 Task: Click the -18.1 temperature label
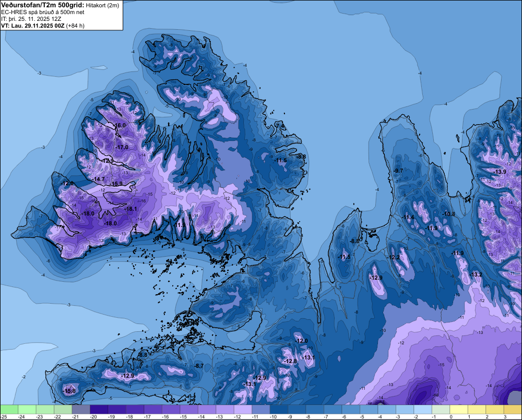pyautogui.click(x=131, y=209)
